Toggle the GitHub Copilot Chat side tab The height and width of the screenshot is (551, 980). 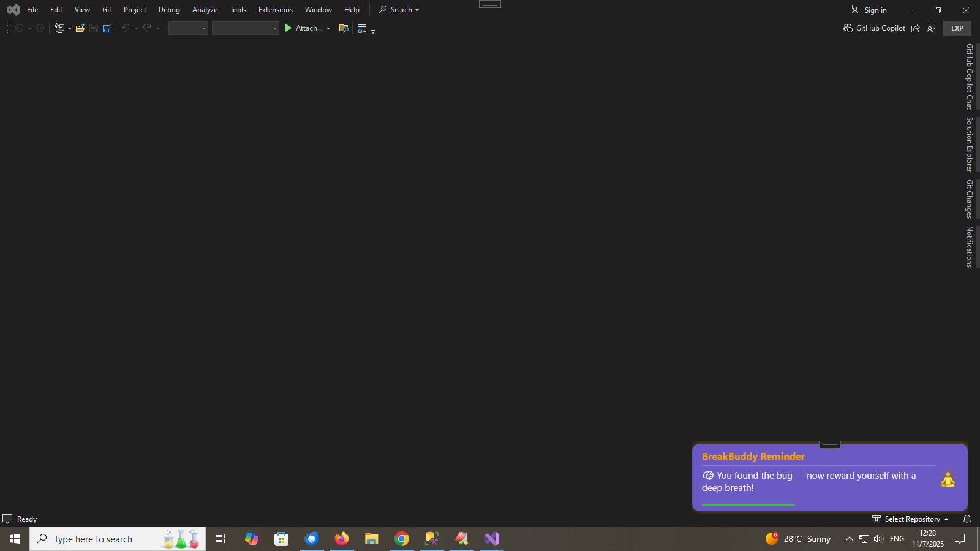[x=970, y=77]
